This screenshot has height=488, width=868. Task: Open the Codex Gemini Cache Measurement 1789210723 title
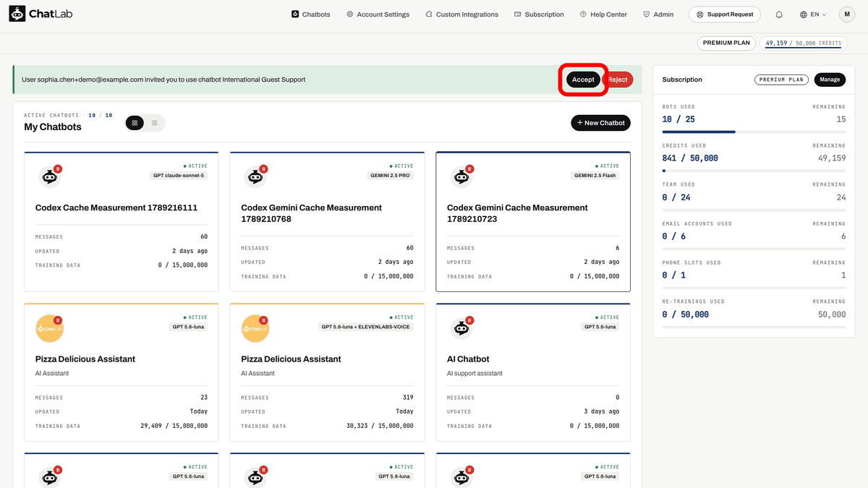click(x=517, y=213)
